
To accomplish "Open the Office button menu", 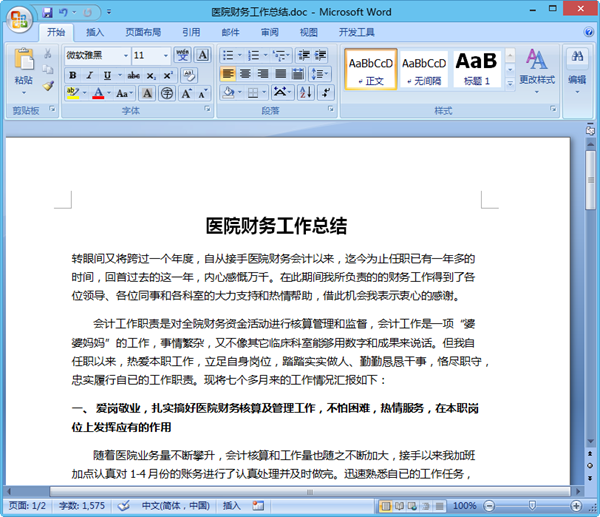I will point(19,19).
